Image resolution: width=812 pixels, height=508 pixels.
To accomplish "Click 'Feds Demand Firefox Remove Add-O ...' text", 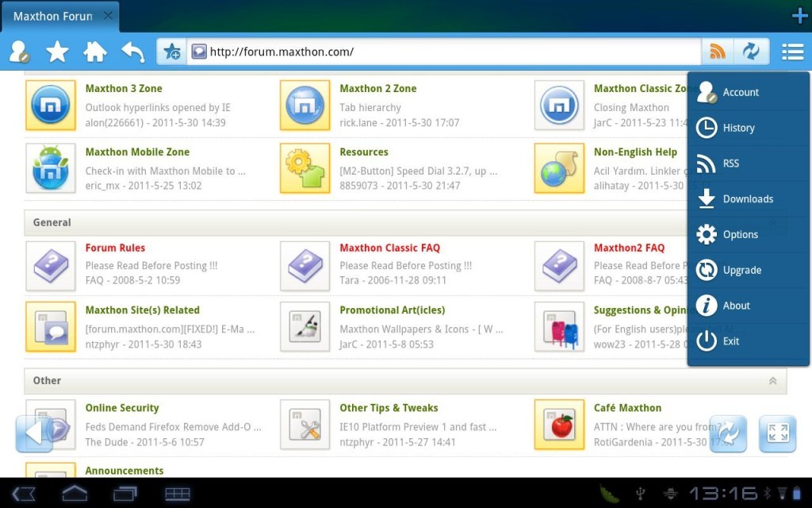I will coord(174,427).
